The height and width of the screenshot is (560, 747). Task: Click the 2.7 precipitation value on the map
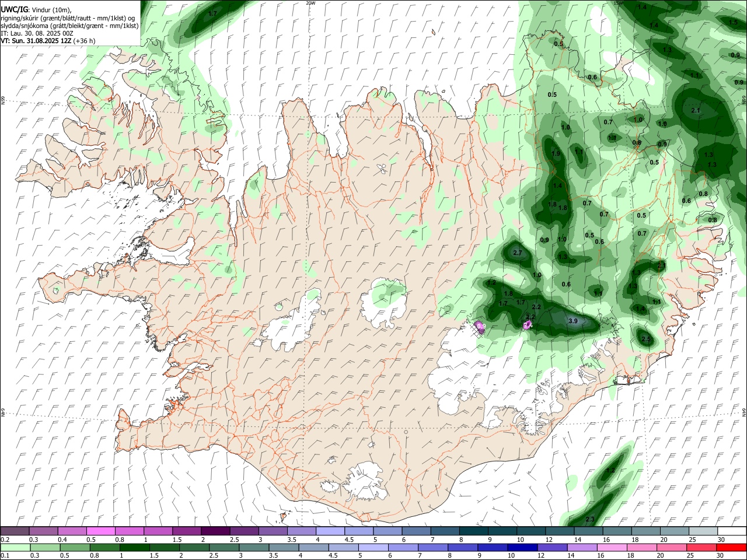tap(517, 253)
